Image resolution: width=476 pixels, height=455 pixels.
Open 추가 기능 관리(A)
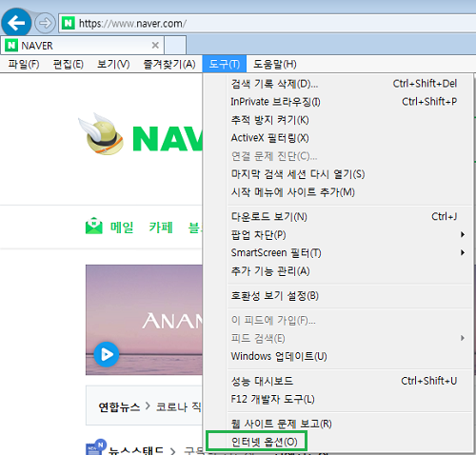(338, 271)
